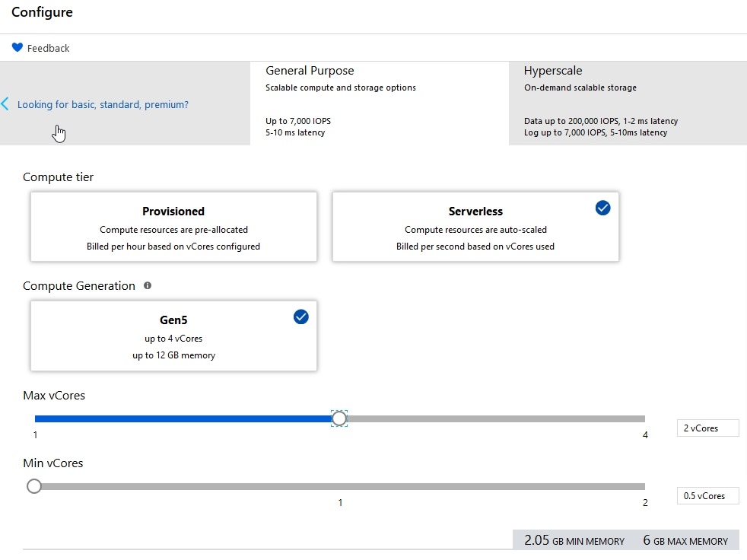
Task: Click the info icon next to Compute Generation
Action: 148,286
